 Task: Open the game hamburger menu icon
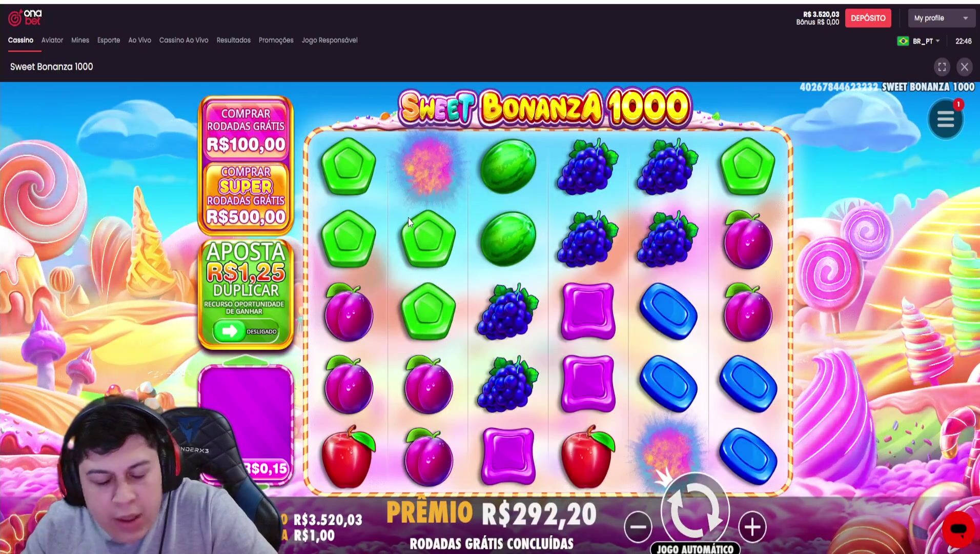946,120
